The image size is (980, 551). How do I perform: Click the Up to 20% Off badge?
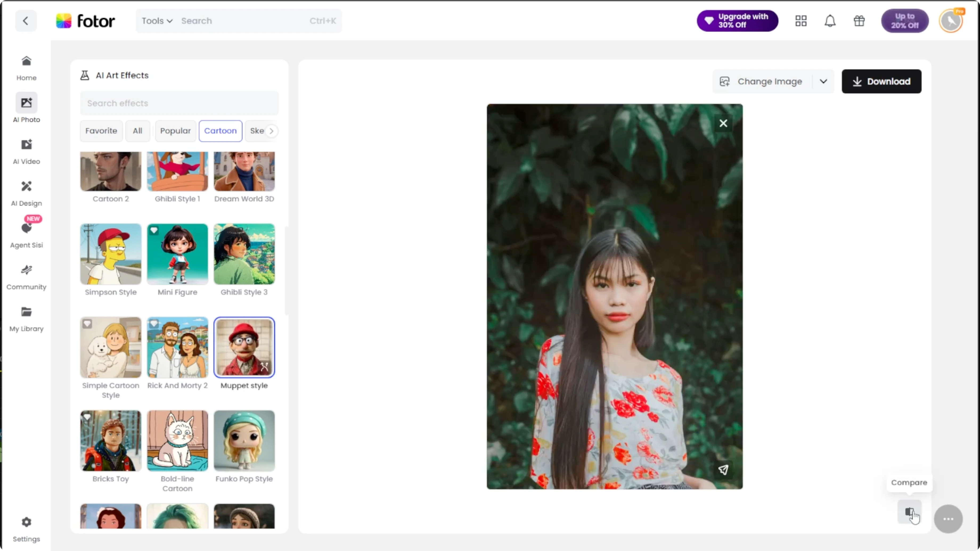(904, 20)
